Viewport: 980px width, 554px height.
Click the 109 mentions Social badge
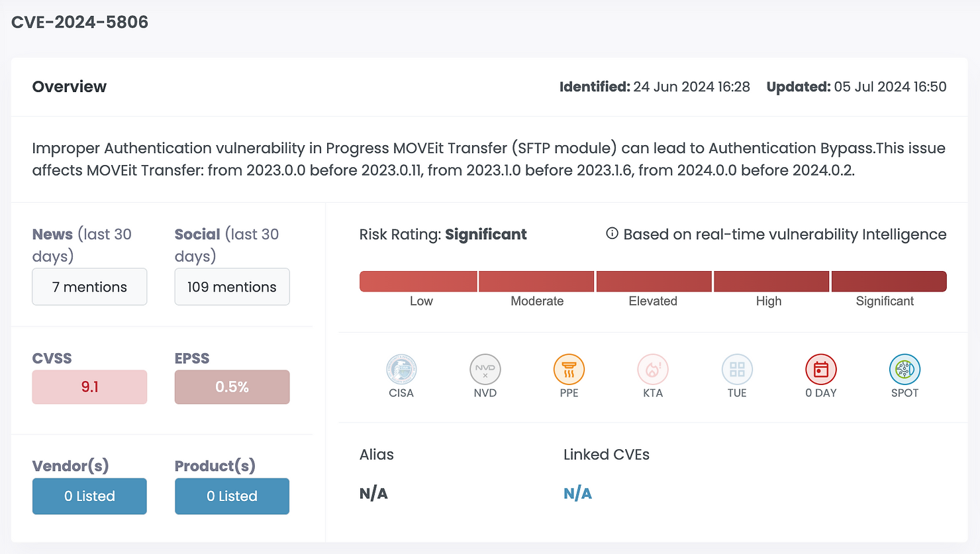tap(232, 286)
